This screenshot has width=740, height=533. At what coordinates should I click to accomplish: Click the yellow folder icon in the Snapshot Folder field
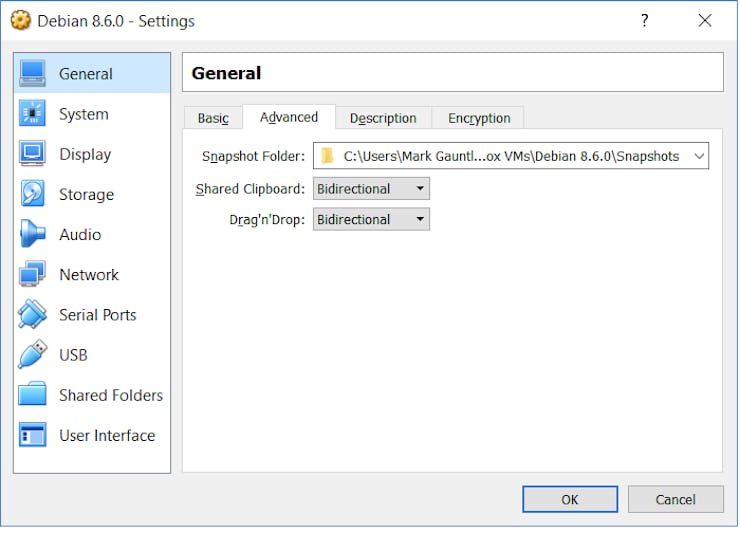(x=327, y=156)
